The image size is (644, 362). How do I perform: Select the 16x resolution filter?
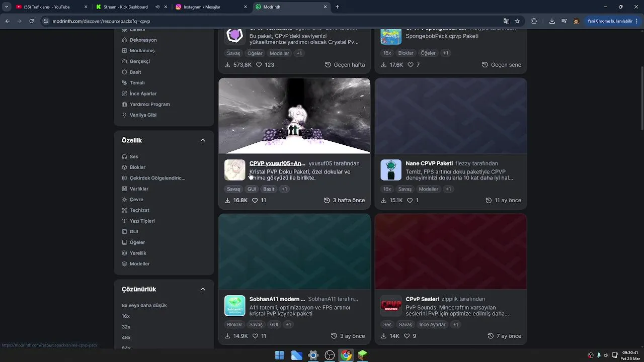point(126,316)
